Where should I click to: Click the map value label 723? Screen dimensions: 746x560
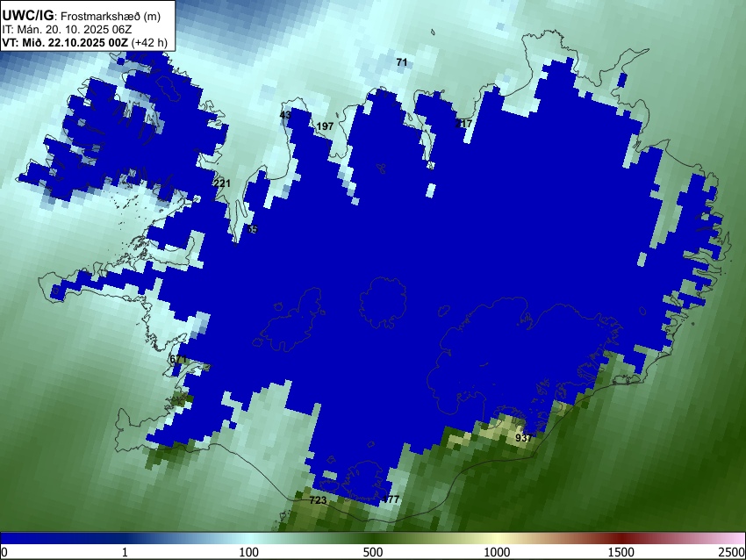[x=318, y=500]
